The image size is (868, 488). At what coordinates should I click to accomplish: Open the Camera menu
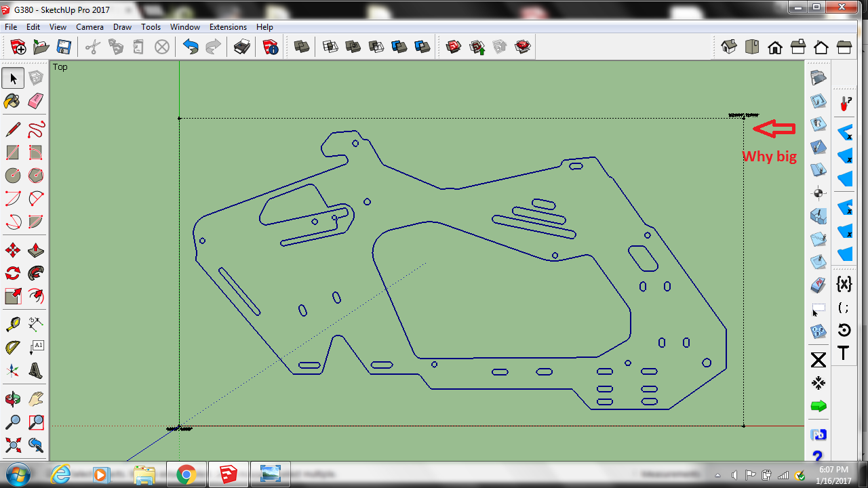(x=90, y=27)
